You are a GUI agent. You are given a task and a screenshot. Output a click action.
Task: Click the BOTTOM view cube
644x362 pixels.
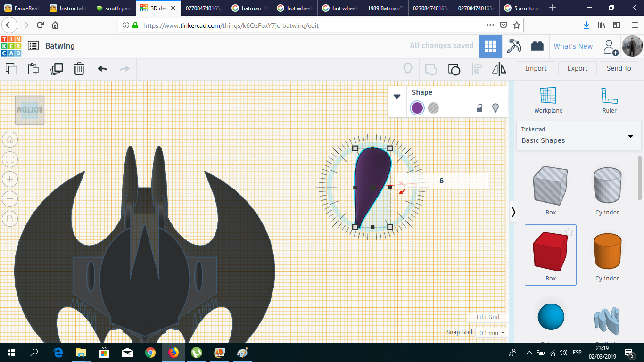click(x=30, y=110)
